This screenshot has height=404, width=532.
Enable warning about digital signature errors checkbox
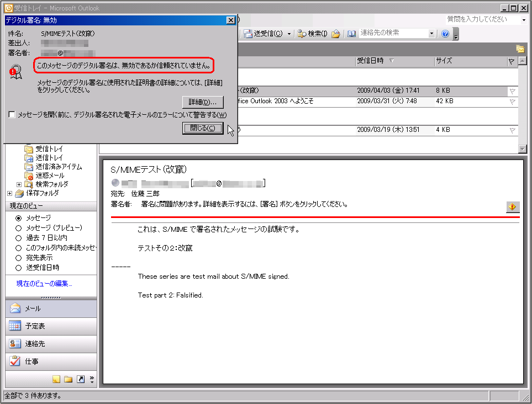[x=12, y=115]
